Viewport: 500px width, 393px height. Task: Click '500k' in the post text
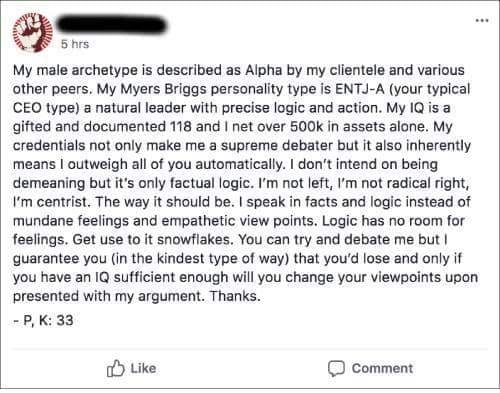pyautogui.click(x=307, y=127)
